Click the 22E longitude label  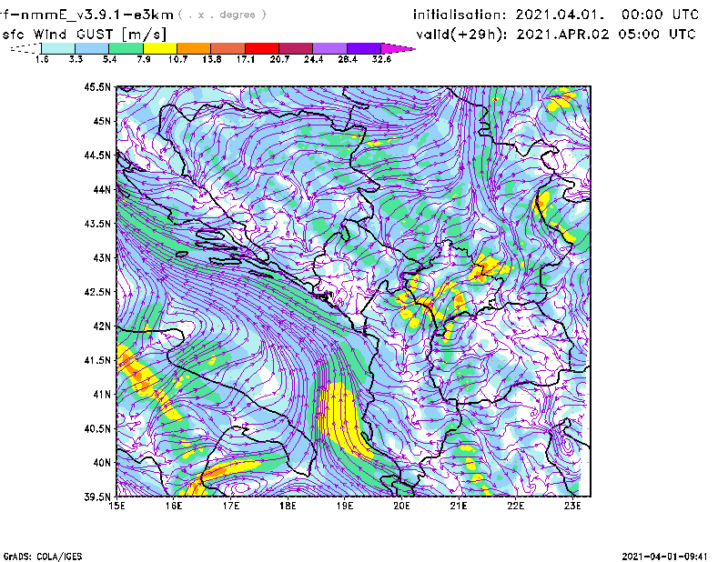pos(516,506)
